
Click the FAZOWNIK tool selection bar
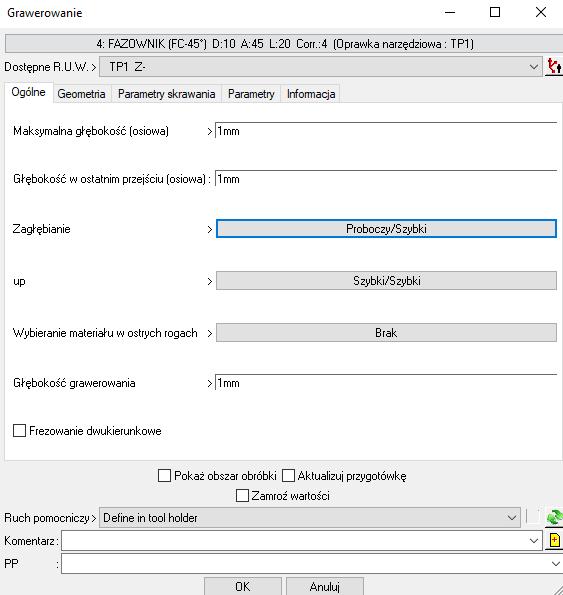pos(284,44)
